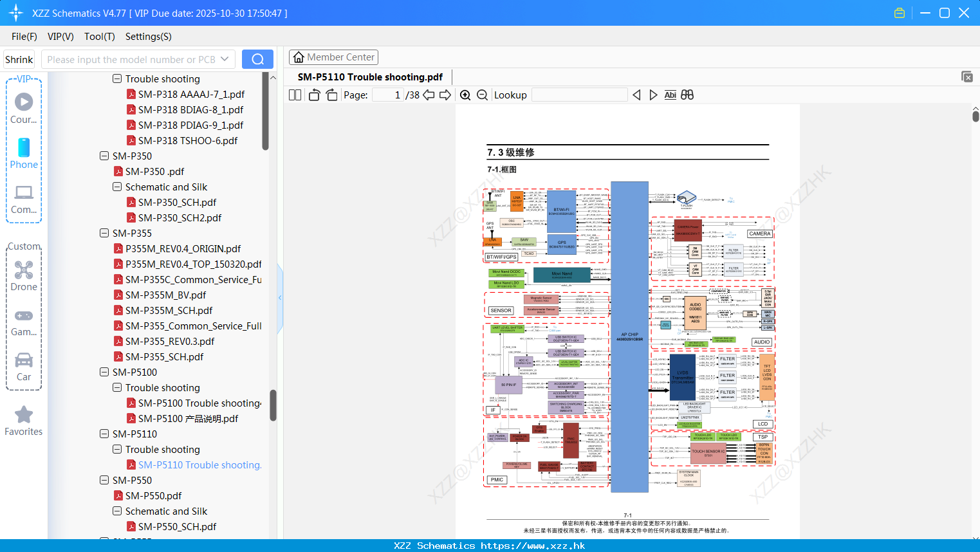Screen dimensions: 980x552
Task: Click the detach window icon on the tab bar
Action: pos(967,77)
